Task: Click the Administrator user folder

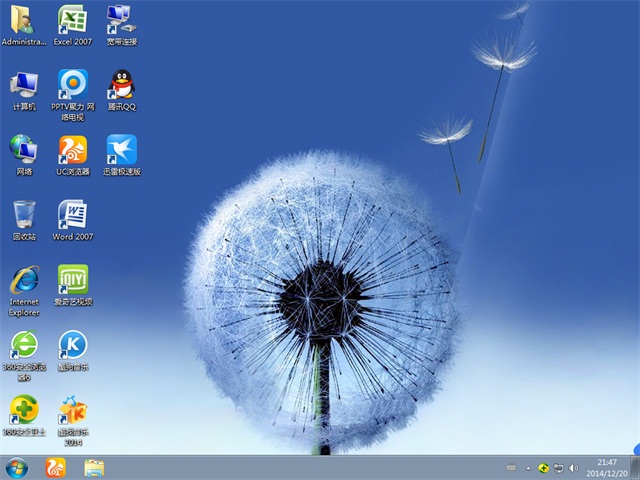Action: [x=24, y=20]
